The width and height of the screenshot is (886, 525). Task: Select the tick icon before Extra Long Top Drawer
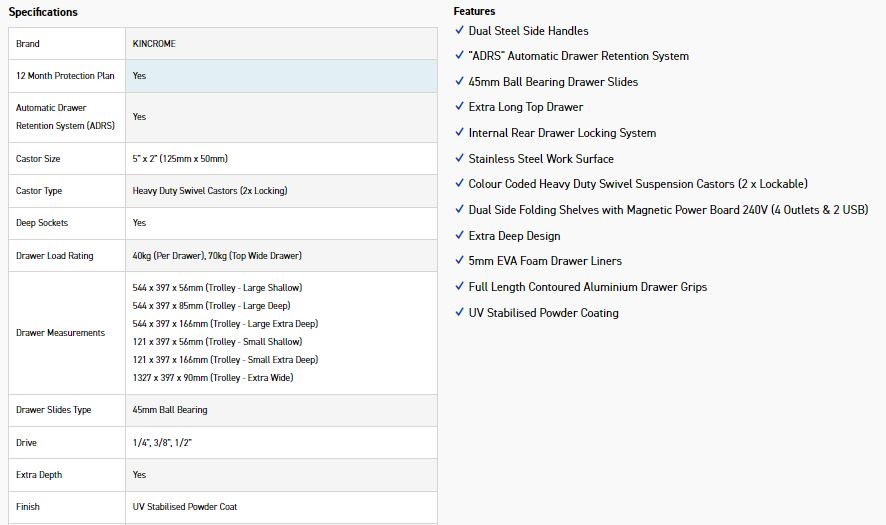tap(459, 107)
